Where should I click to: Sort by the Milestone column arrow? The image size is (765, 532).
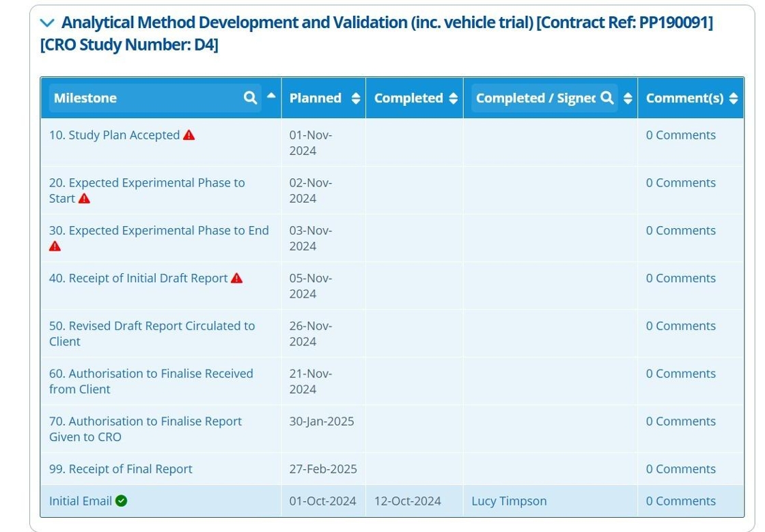point(271,96)
